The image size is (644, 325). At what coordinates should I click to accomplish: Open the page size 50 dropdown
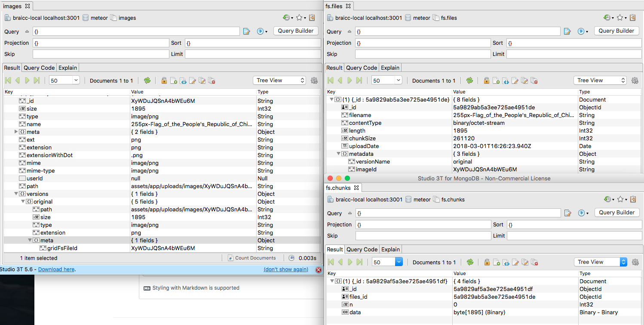[64, 80]
